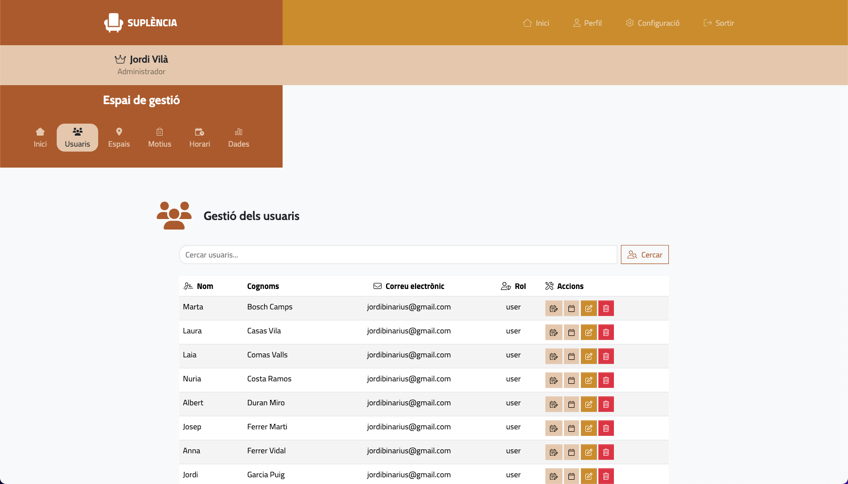Switch to the Espais tab
Viewport: 848px width, 484px height.
coord(119,138)
